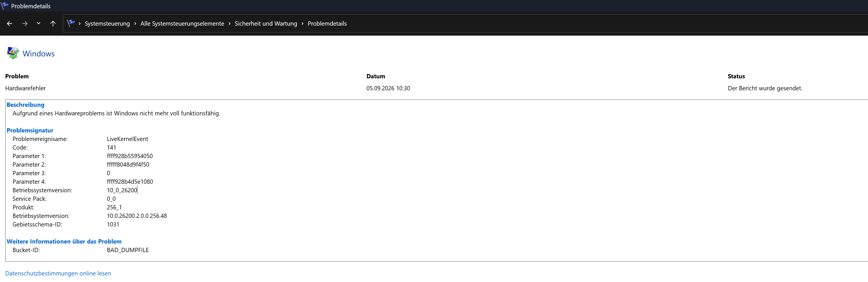Navigate to Alle Systemsteuerungselemente breadcrumb

(x=182, y=24)
